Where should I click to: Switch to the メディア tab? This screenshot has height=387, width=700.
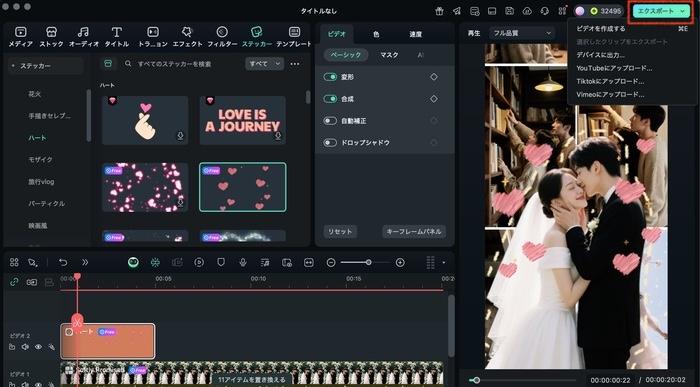click(x=21, y=37)
